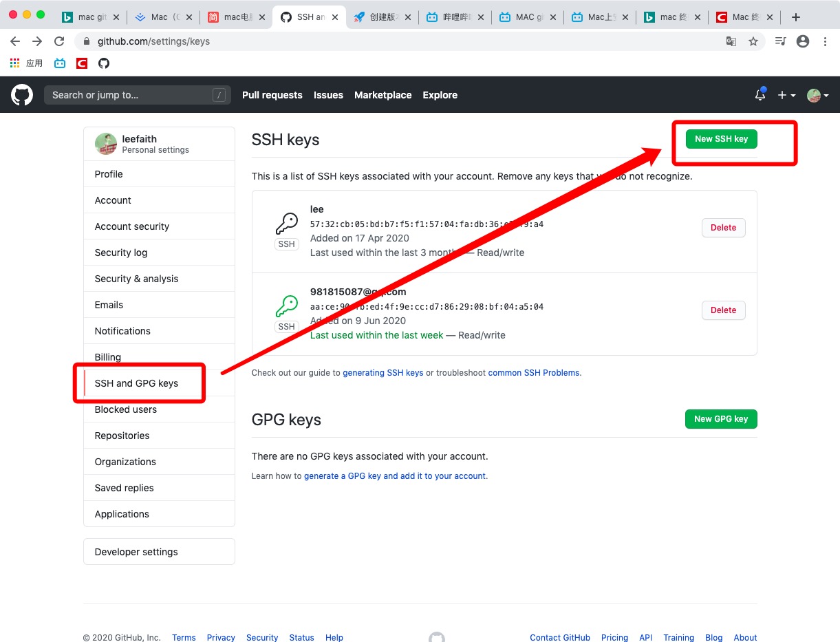
Task: Open Developer settings
Action: (159, 552)
